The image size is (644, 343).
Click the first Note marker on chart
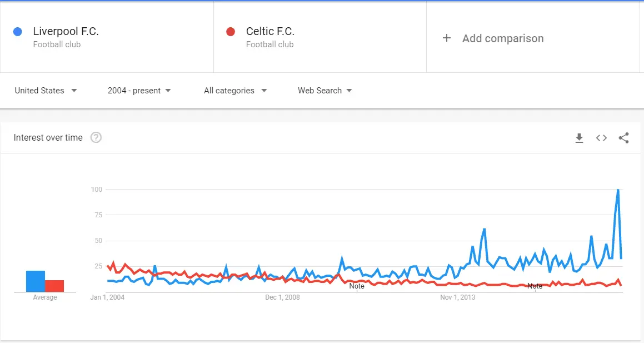(357, 286)
